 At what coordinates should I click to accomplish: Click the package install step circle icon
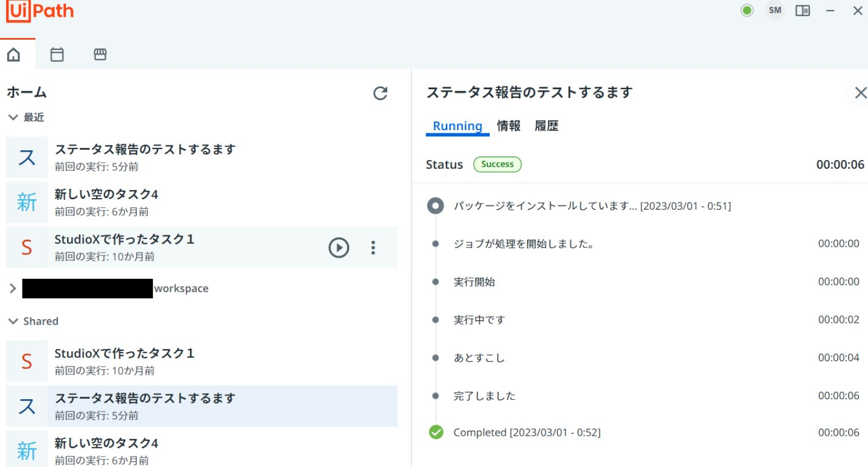pyautogui.click(x=435, y=206)
